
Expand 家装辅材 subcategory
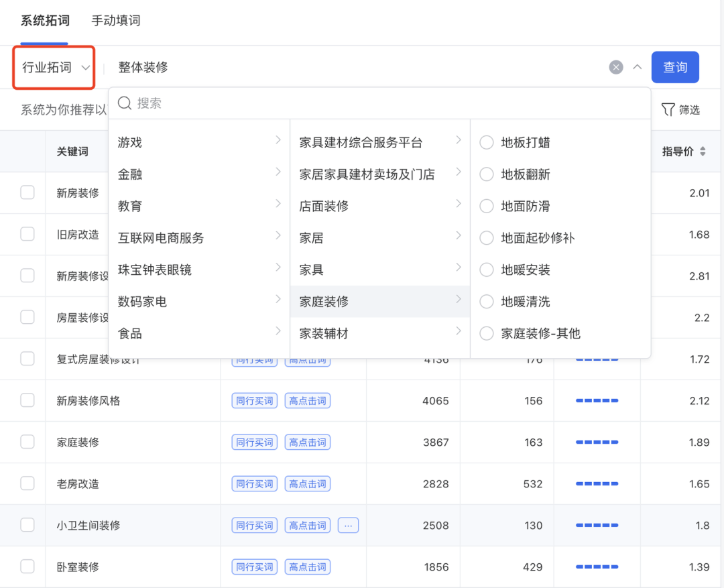pyautogui.click(x=379, y=334)
